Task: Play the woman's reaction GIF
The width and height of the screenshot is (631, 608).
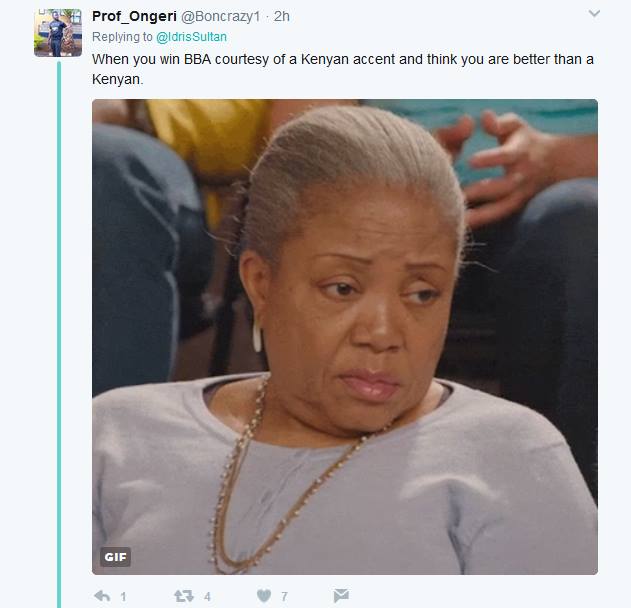Action: point(345,337)
